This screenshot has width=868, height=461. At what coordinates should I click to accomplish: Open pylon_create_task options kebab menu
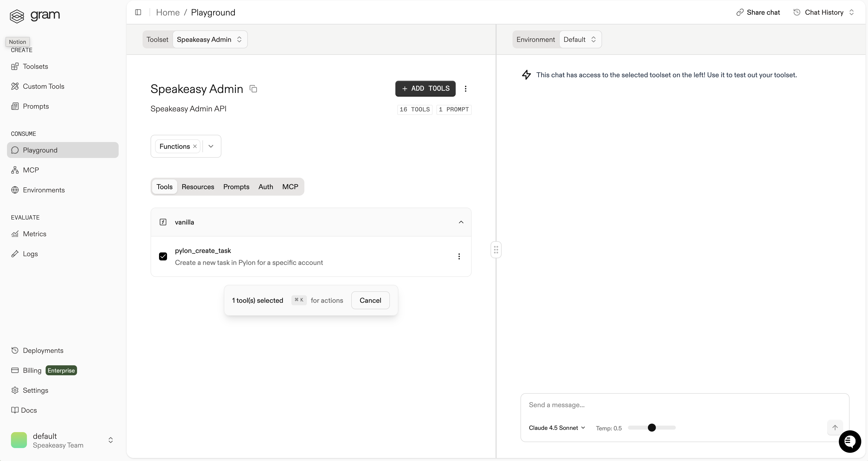(x=459, y=257)
